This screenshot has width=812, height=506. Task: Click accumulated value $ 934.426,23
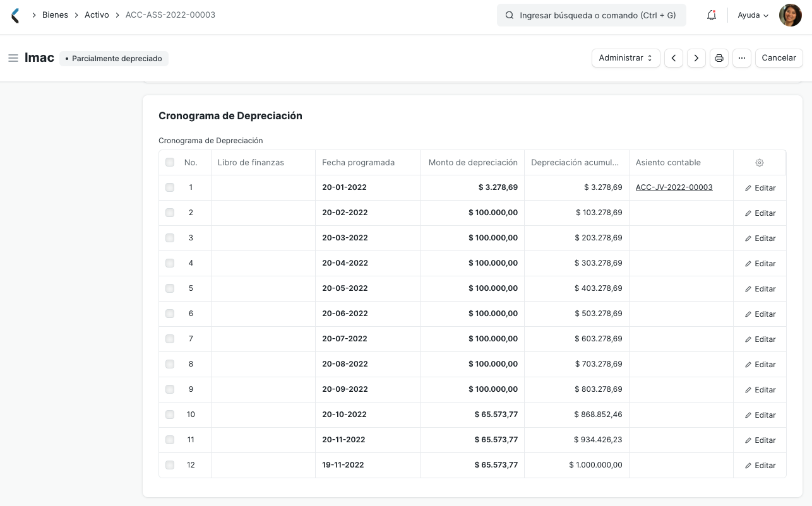pos(598,440)
